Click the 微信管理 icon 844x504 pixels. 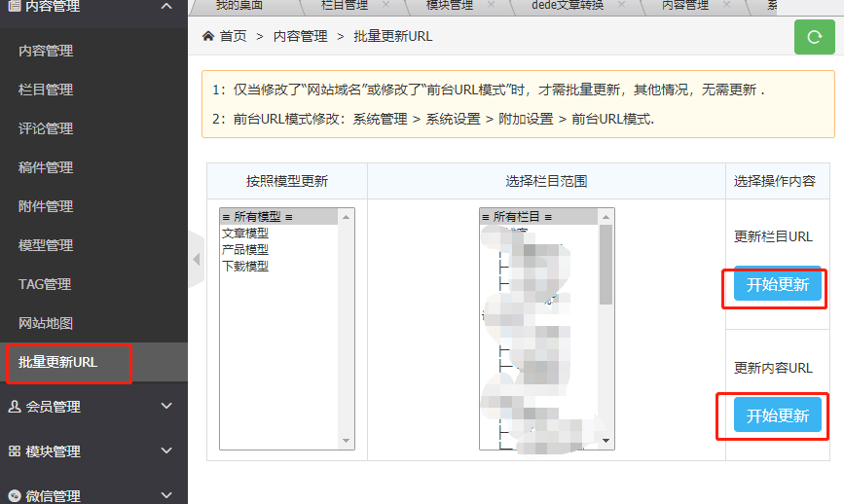click(x=15, y=495)
